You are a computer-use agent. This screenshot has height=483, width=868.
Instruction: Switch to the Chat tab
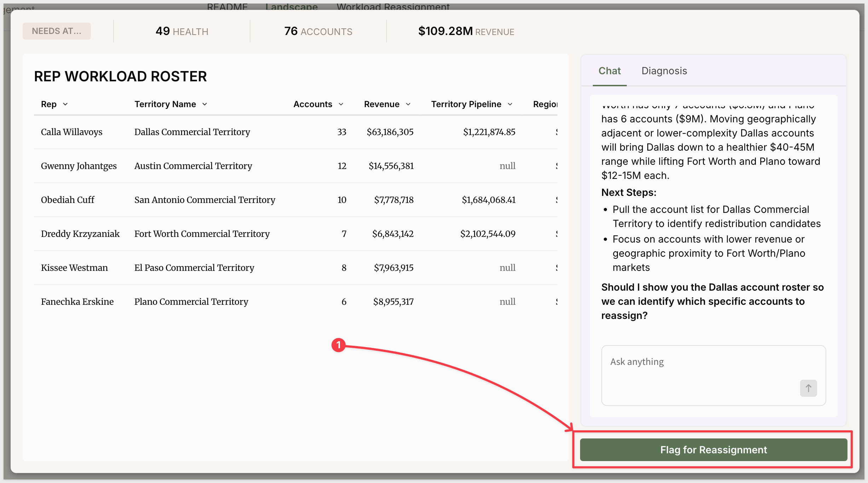pos(609,71)
